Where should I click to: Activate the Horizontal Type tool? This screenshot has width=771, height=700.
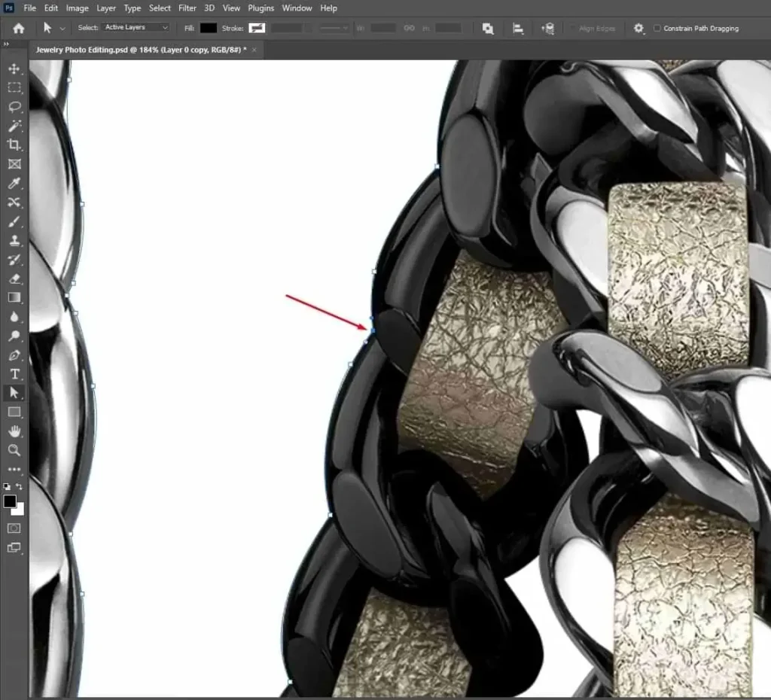[14, 373]
